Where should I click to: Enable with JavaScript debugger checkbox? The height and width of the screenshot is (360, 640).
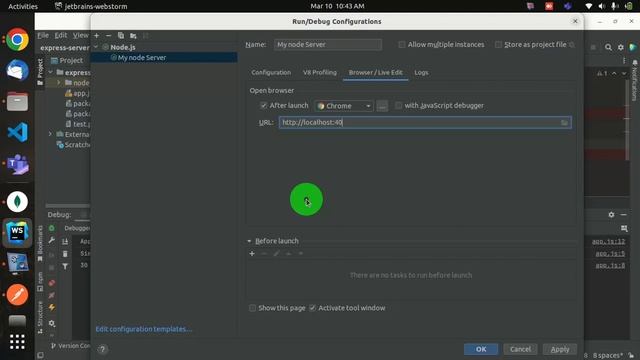click(x=398, y=105)
